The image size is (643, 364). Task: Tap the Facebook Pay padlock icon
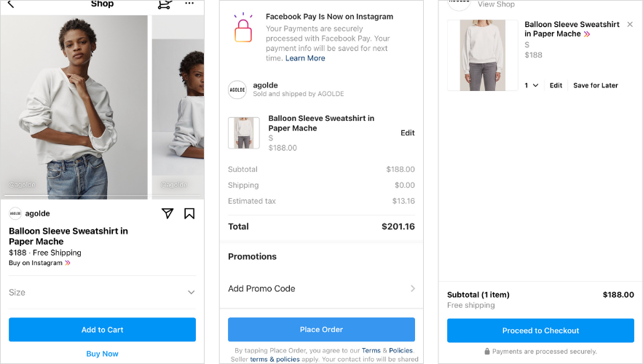coord(242,29)
